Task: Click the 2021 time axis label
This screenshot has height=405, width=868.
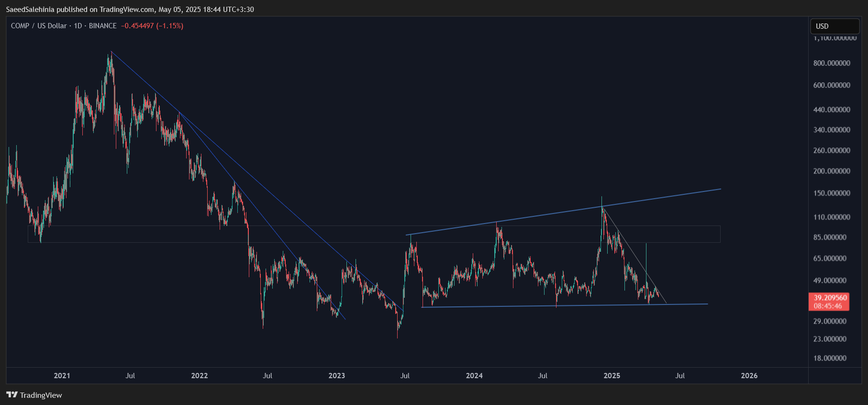Action: click(62, 376)
